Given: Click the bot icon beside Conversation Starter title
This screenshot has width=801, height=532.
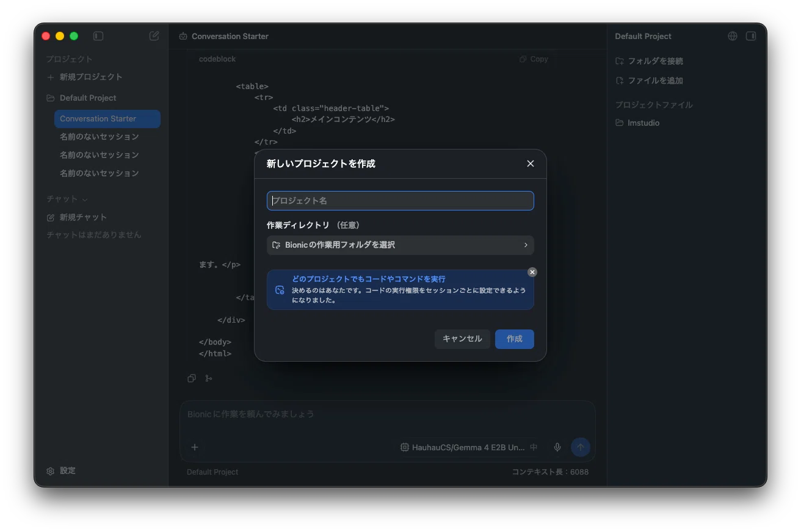Looking at the screenshot, I should [183, 37].
